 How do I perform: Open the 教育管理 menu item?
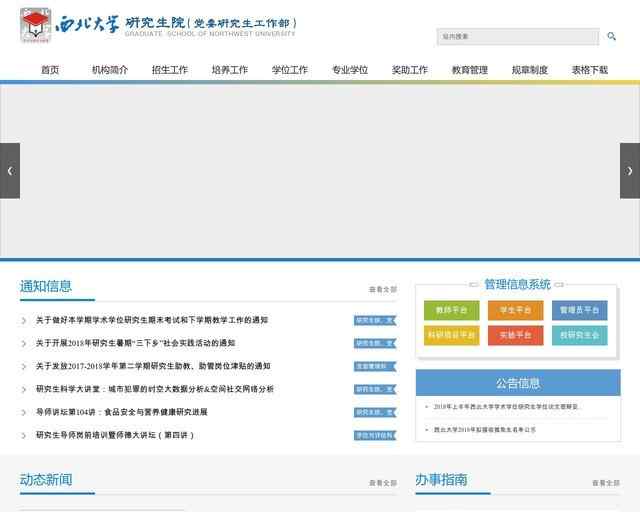[x=470, y=70]
